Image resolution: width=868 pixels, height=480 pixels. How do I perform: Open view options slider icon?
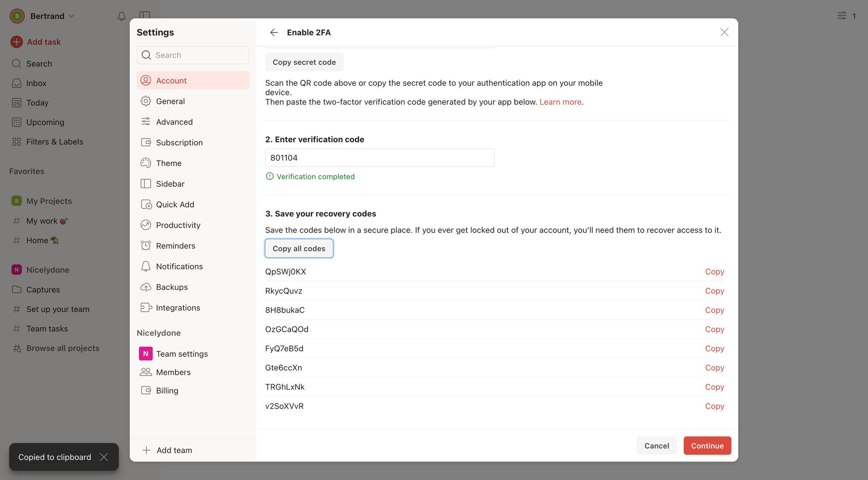coord(842,16)
